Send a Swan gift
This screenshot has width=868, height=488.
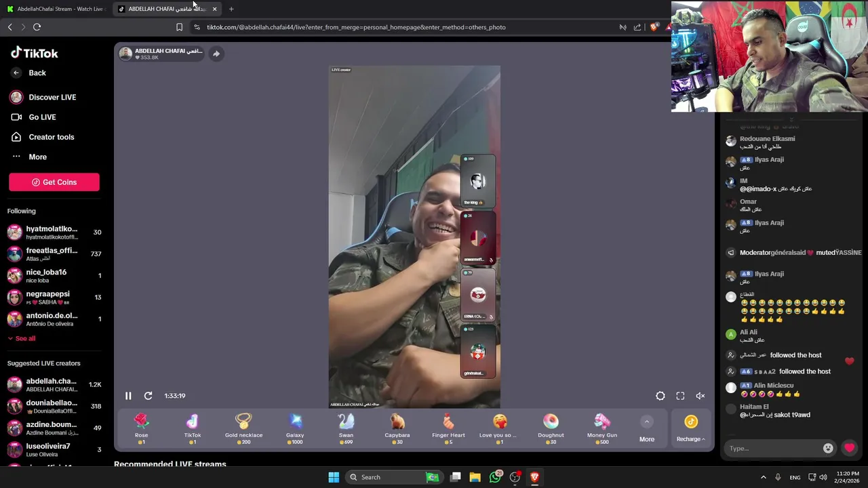[x=346, y=429]
